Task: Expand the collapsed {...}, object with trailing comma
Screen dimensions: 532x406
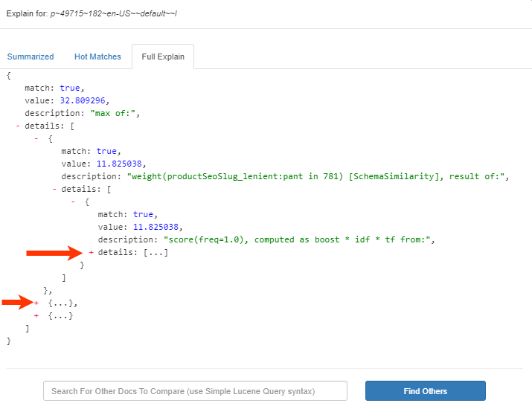Action: pyautogui.click(x=36, y=303)
